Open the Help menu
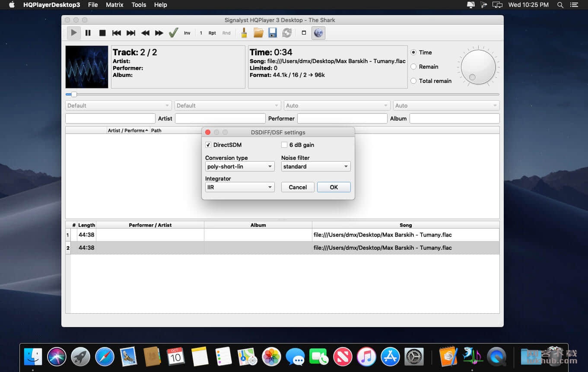 (x=161, y=5)
